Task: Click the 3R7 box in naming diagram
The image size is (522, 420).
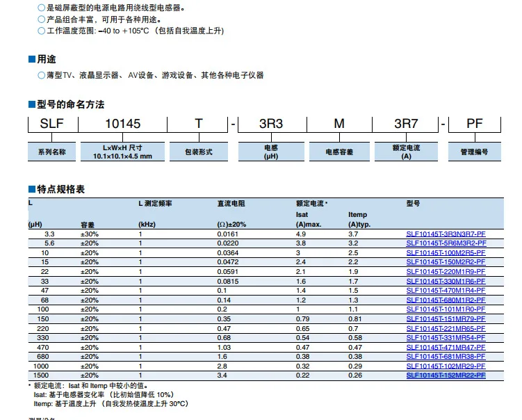Action: pos(406,124)
